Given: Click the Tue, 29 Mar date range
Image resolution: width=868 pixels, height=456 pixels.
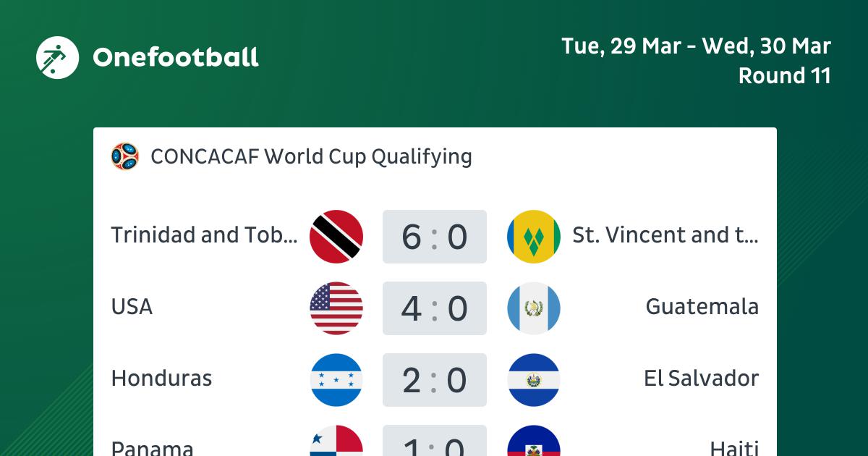Looking at the screenshot, I should tap(696, 46).
